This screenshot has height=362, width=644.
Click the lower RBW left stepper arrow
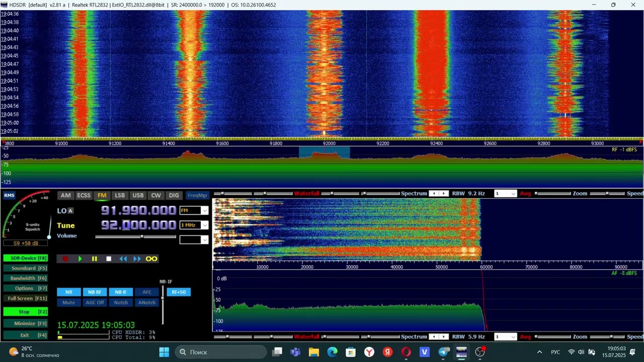(433, 336)
